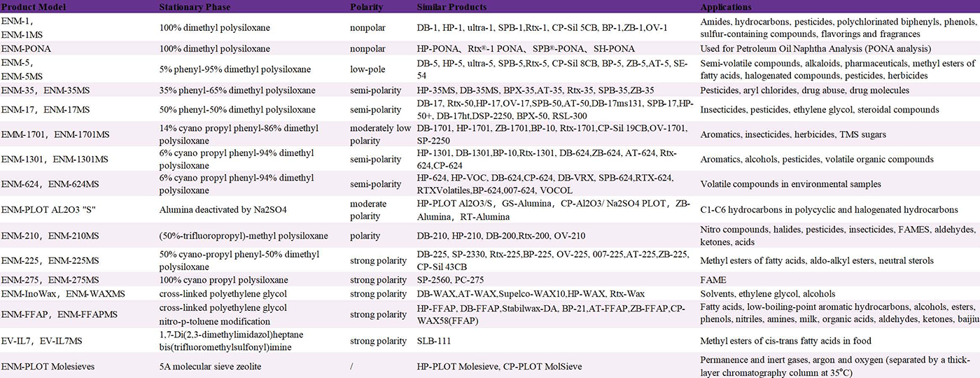Click 50% phenyl-50% dimethyl polysiloxane cell
This screenshot has width=980, height=378.
(239, 110)
